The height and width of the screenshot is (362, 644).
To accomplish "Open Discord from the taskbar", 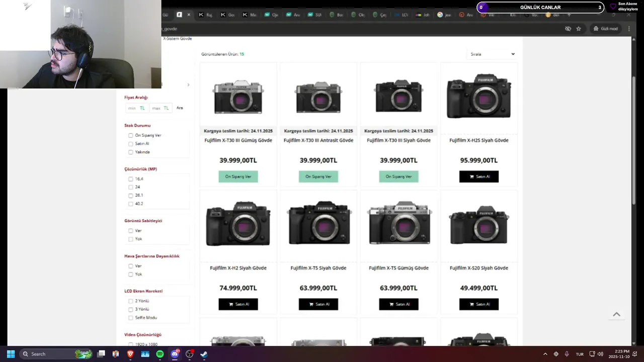I will (175, 354).
